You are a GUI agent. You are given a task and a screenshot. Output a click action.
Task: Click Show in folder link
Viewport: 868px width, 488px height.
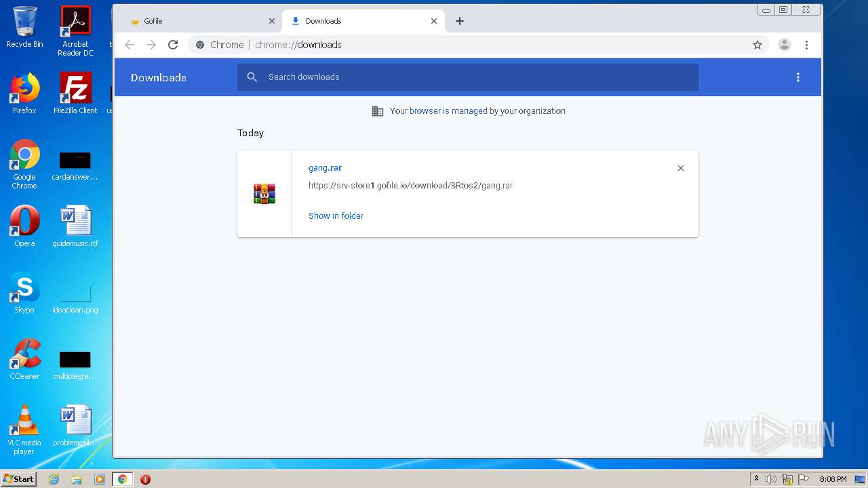(336, 216)
